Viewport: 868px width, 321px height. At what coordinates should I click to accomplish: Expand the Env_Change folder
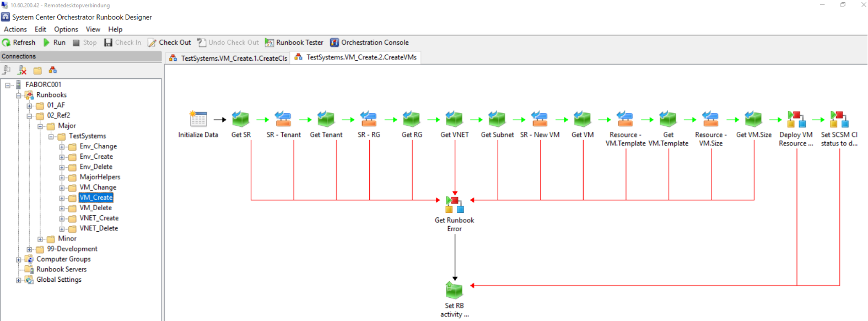tap(62, 147)
